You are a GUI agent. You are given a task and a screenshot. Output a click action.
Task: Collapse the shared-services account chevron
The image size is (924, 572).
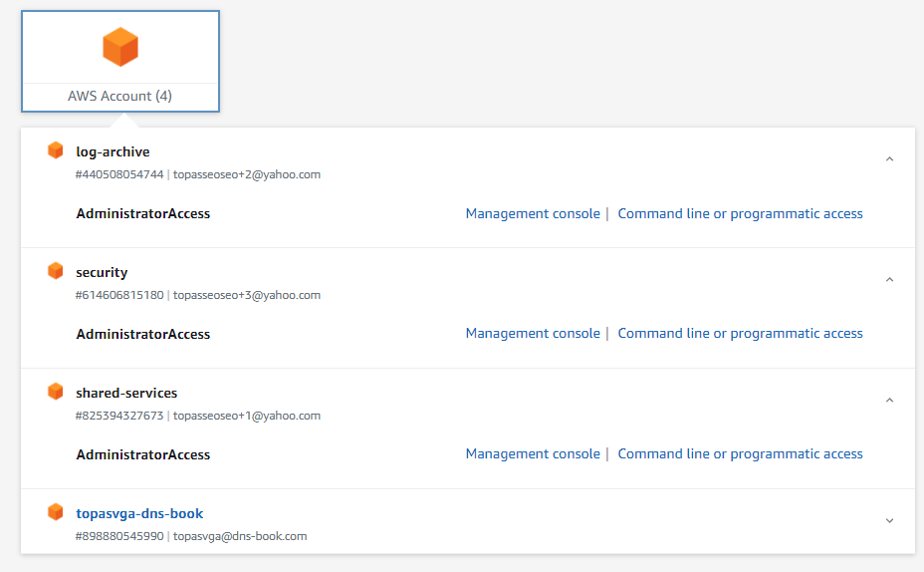click(889, 401)
